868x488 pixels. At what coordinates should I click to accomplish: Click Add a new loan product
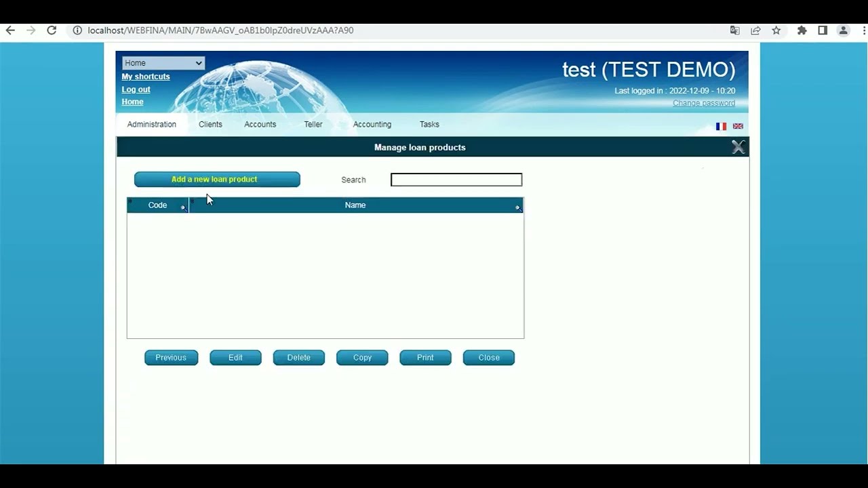point(217,180)
